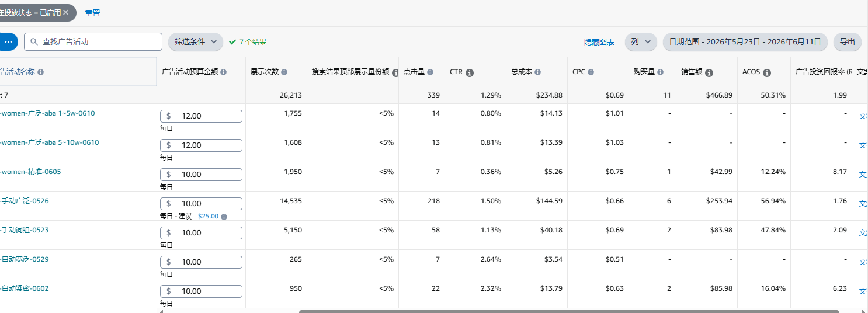Sort by 销售额 column header
Viewport: 868px width, 313px height.
click(x=692, y=72)
